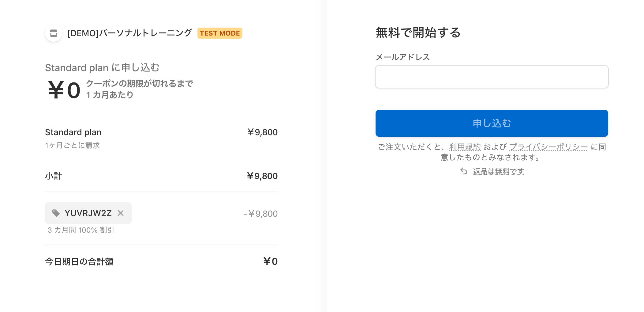Toggle off the applied discount coupon
This screenshot has height=312, width=644.
pos(120,213)
